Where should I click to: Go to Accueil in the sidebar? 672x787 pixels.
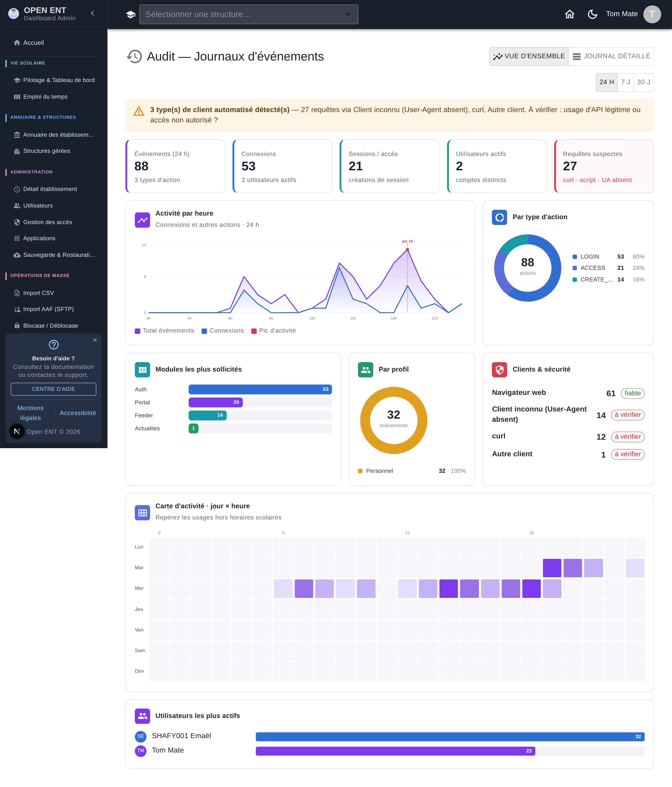[54, 43]
